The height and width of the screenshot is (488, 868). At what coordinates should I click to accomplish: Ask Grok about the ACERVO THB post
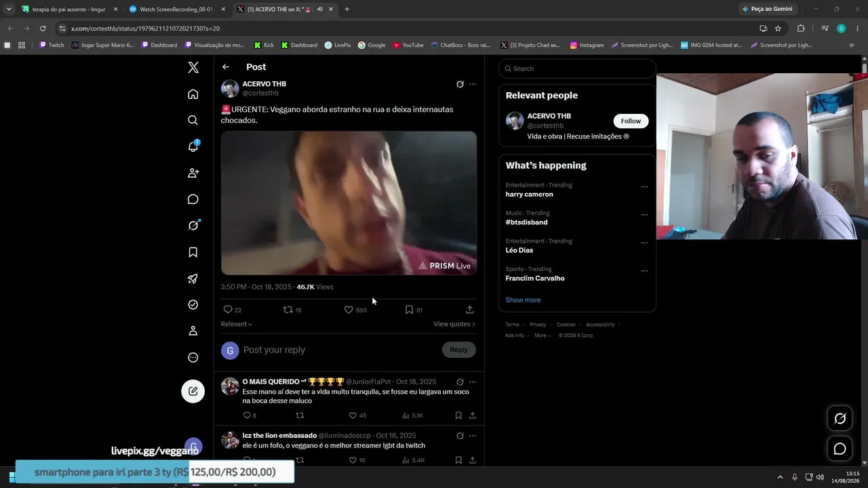(x=460, y=84)
